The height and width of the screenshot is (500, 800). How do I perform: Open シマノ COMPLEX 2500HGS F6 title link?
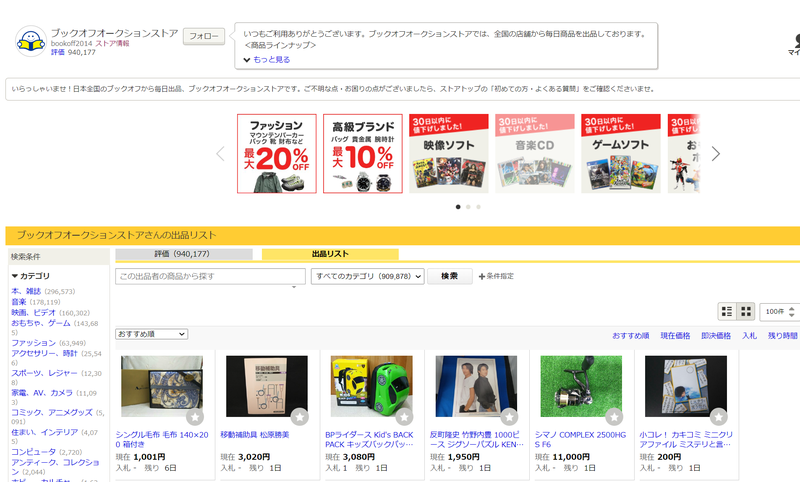(581, 439)
